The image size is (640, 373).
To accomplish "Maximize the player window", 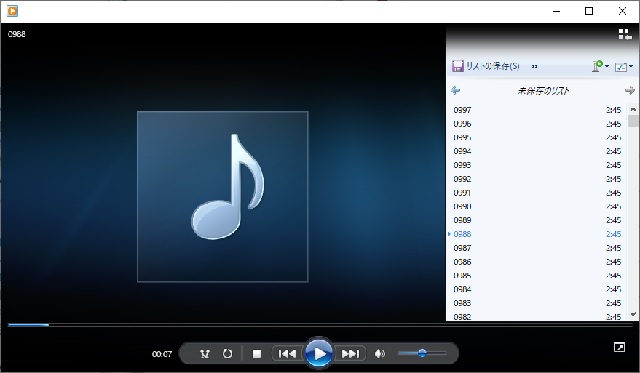I will (x=589, y=11).
